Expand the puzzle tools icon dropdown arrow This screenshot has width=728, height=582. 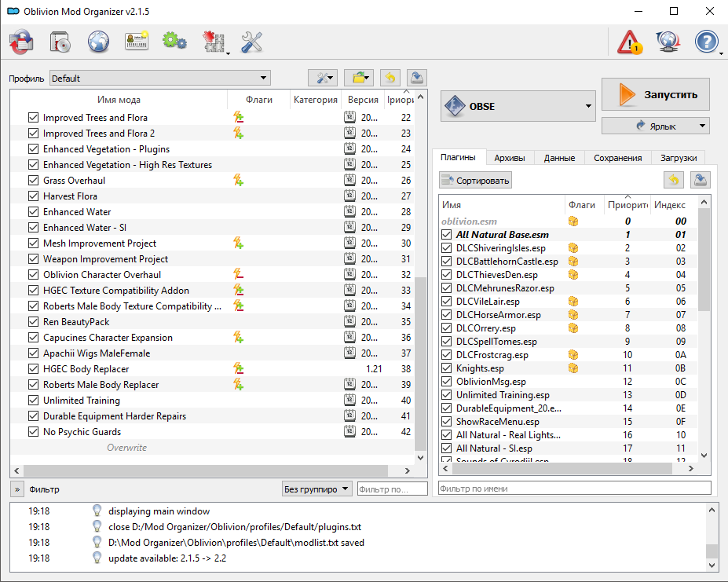click(228, 53)
